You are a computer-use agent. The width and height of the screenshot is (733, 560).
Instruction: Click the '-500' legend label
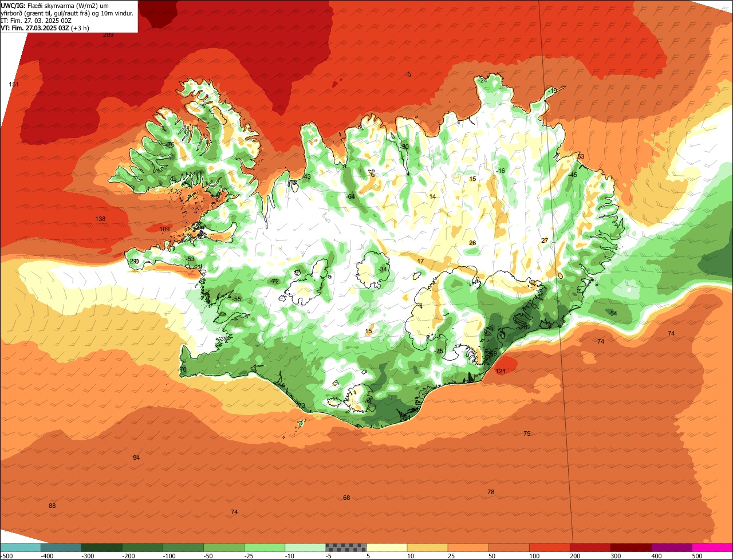(x=7, y=556)
